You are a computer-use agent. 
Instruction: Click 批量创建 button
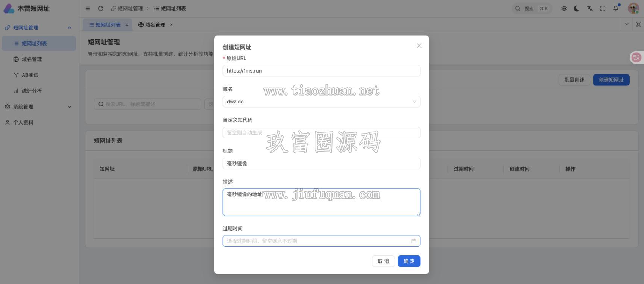coord(574,80)
